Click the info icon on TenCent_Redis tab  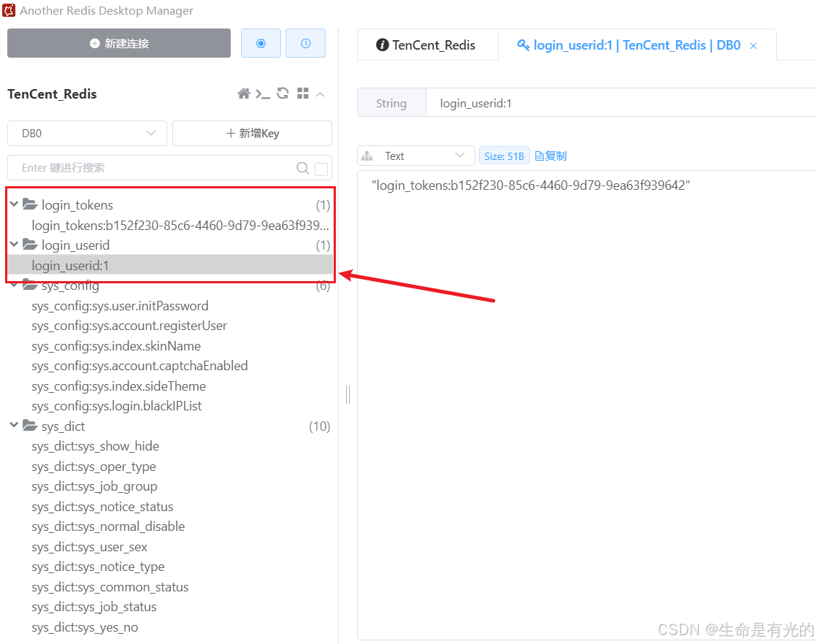point(382,45)
